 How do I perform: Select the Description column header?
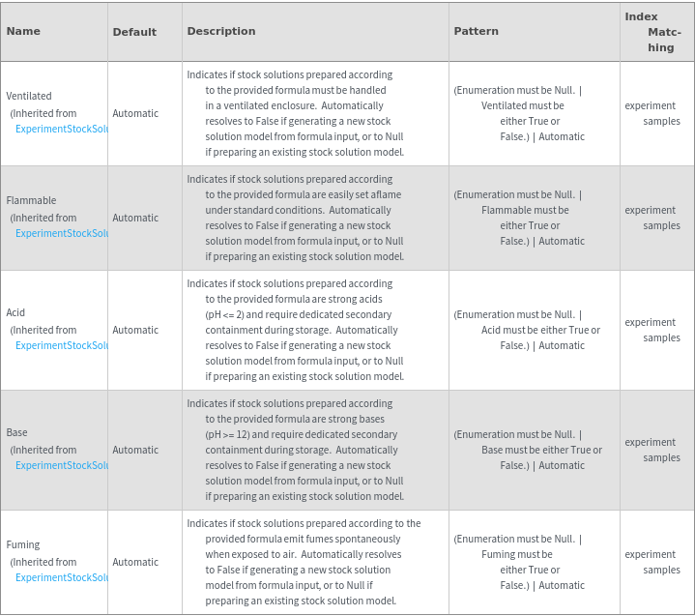(x=221, y=31)
